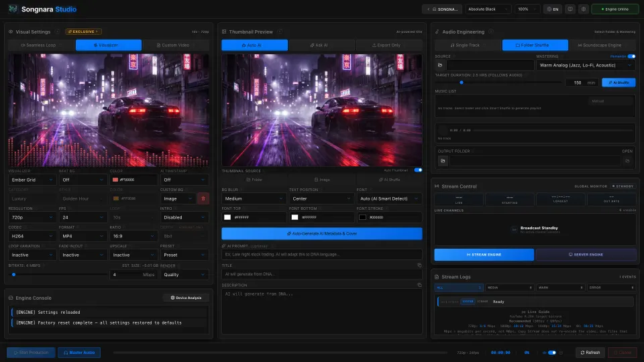644x362 pixels.
Task: Open the Font Auto AI Smart Detect dropdown
Action: click(389, 198)
